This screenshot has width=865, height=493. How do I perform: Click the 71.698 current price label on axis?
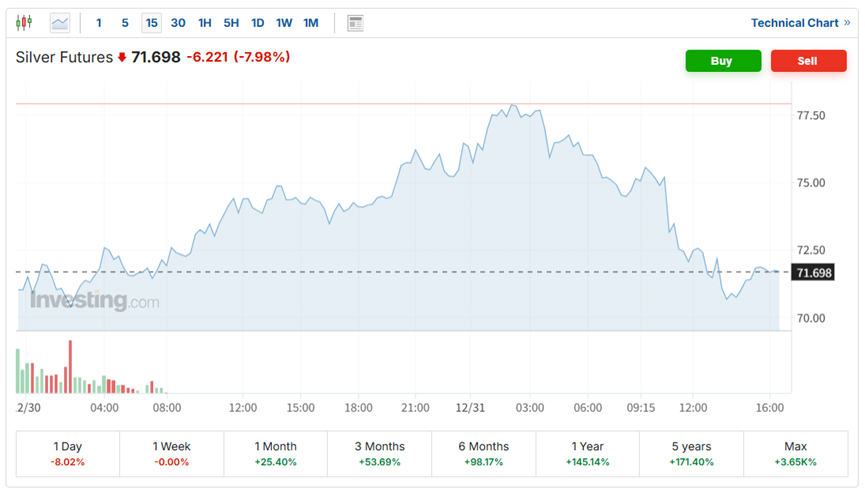pos(813,273)
